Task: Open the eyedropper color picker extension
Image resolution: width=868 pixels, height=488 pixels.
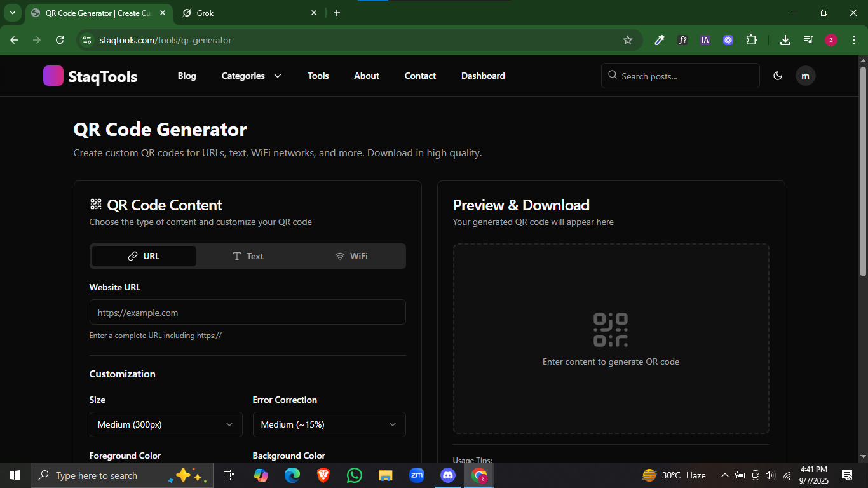Action: tap(660, 40)
